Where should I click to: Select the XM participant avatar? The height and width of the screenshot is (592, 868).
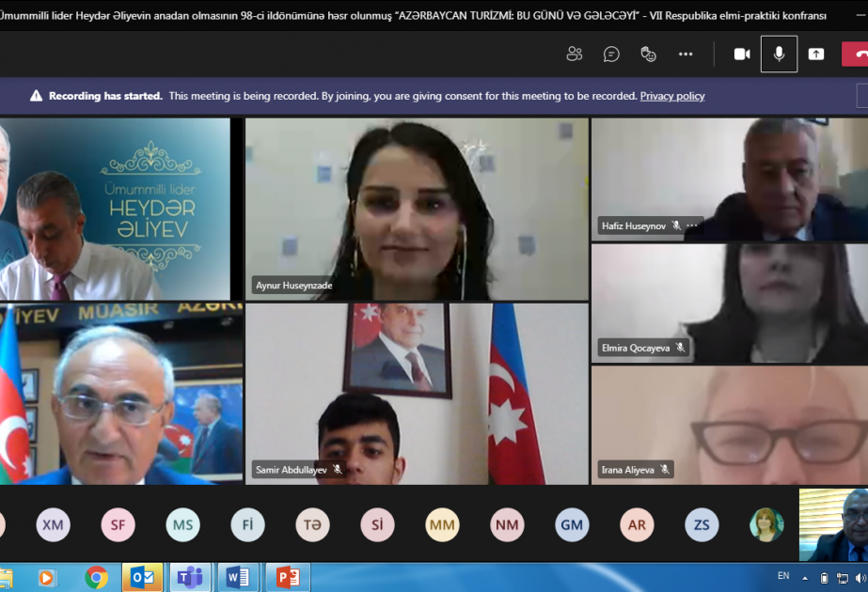click(54, 524)
